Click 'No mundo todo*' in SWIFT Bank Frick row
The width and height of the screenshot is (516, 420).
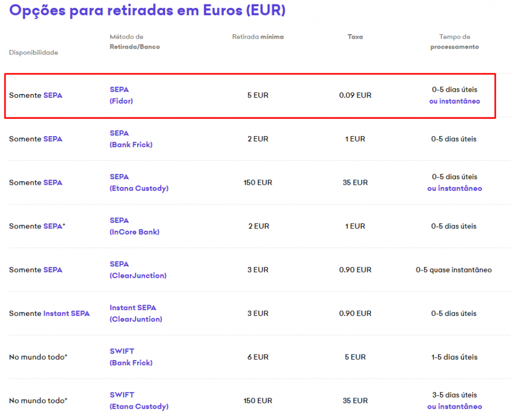(x=38, y=357)
